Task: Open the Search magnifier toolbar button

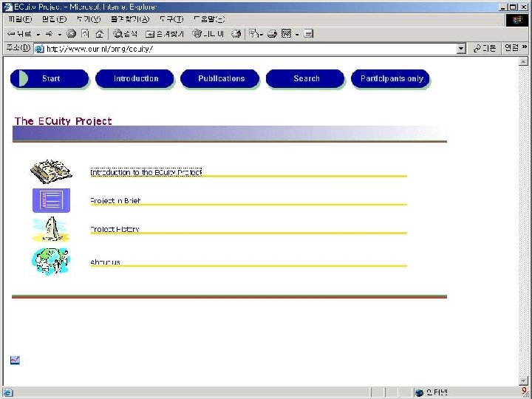Action: pyautogui.click(x=125, y=33)
